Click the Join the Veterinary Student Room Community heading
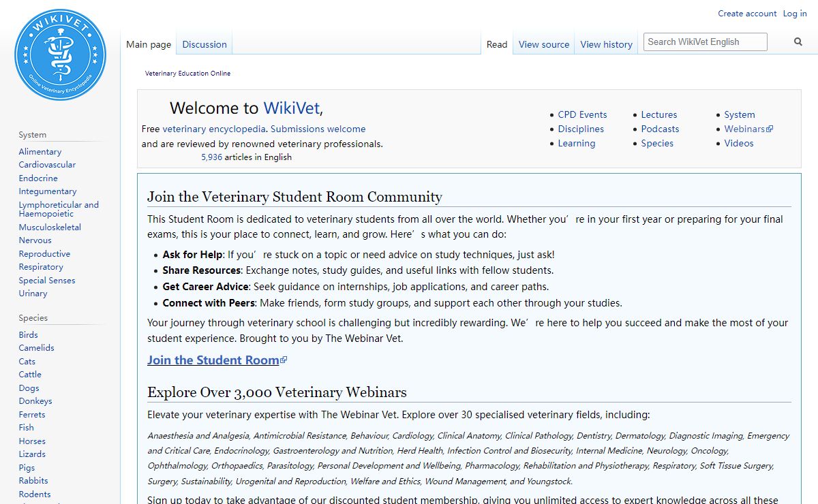The image size is (818, 504). [x=294, y=197]
